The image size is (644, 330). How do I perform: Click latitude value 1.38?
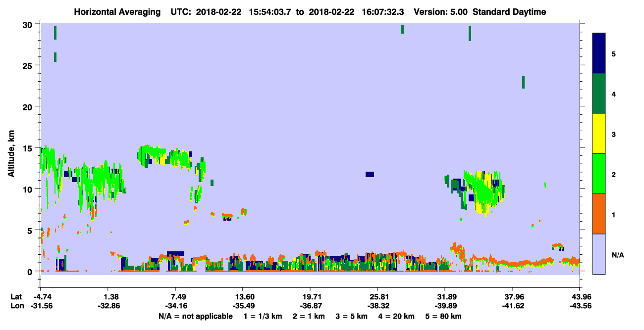pos(110,297)
